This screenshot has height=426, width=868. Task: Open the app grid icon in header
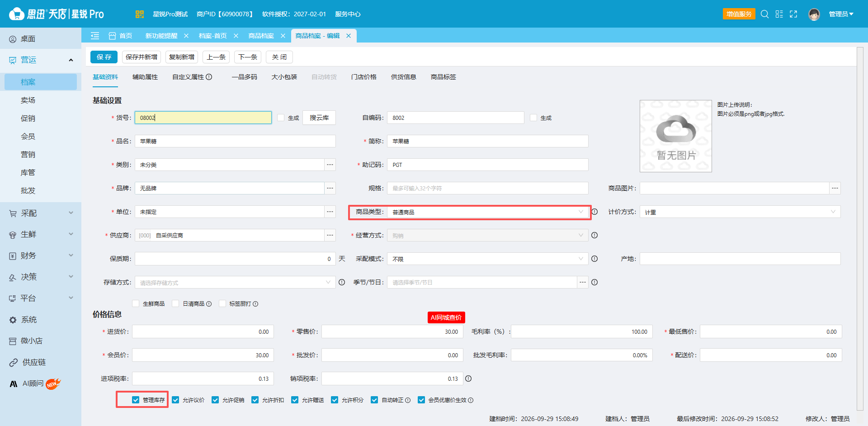click(139, 14)
